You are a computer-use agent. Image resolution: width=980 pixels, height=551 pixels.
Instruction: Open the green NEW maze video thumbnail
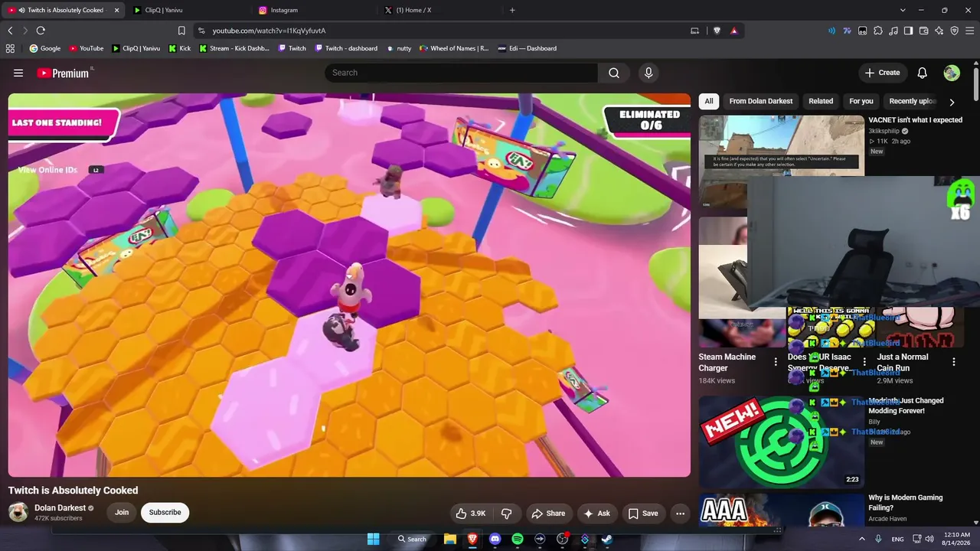pyautogui.click(x=782, y=442)
